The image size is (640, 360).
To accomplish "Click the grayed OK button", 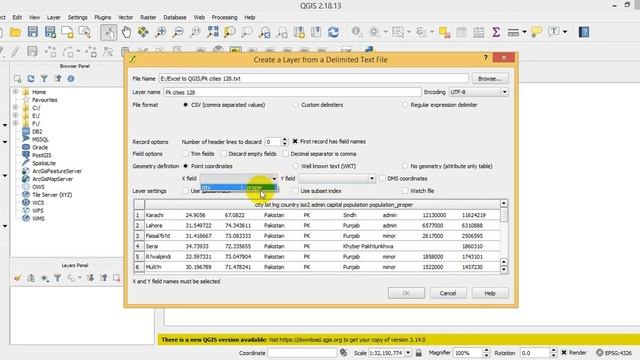I will pyautogui.click(x=406, y=293).
